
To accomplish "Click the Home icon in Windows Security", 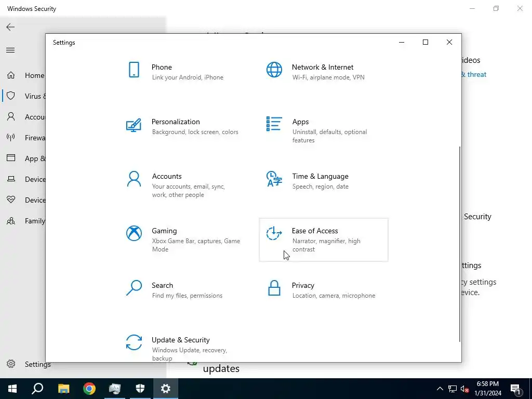I will click(x=11, y=75).
